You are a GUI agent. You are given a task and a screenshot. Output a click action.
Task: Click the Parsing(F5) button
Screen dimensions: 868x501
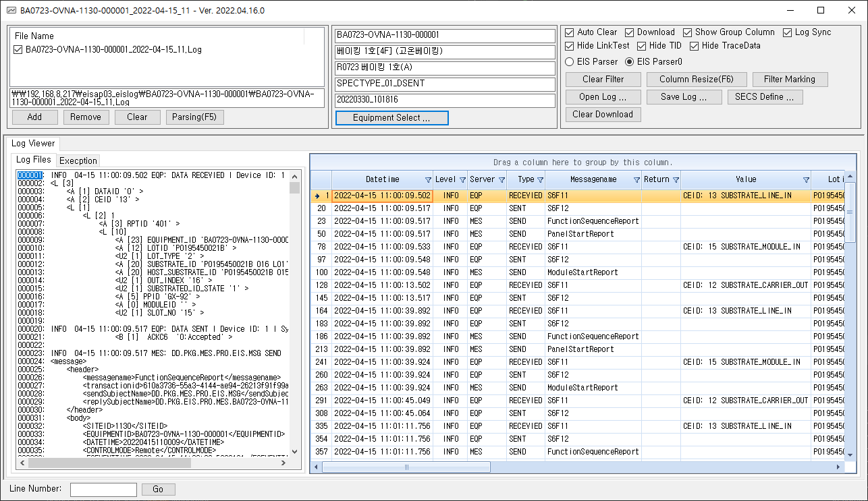tap(194, 117)
